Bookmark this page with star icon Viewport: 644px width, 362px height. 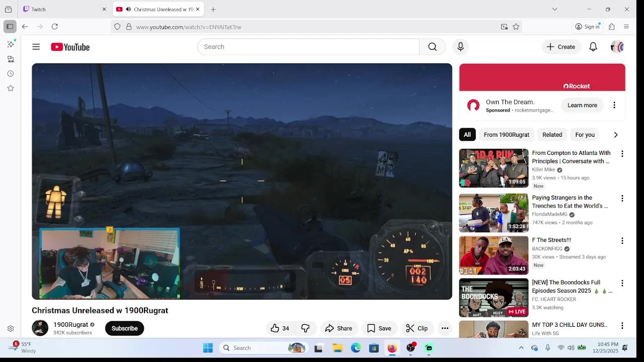coord(516,27)
